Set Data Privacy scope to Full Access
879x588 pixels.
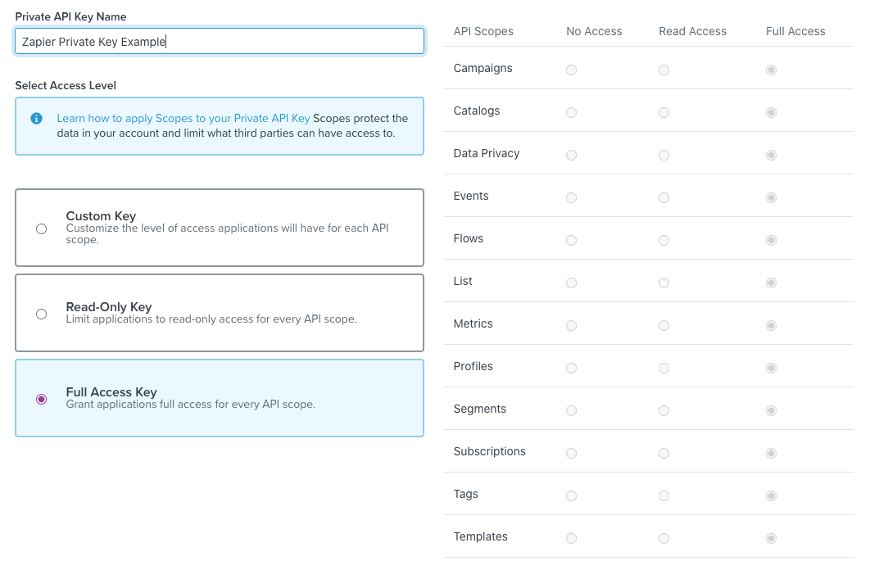(x=771, y=156)
